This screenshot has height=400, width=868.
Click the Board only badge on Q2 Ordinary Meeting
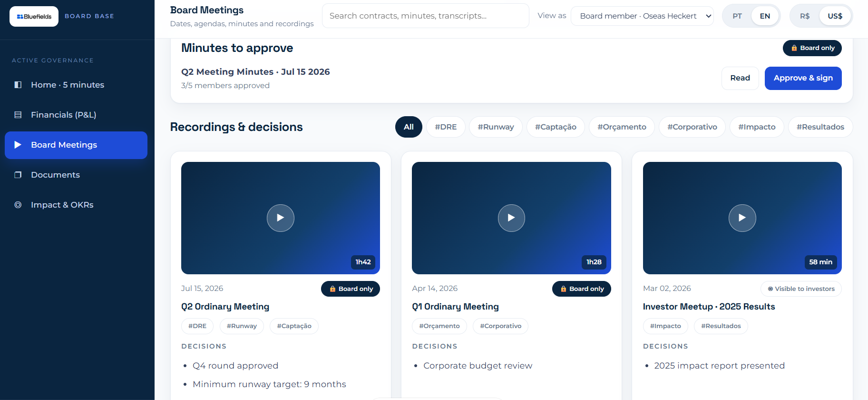click(351, 289)
